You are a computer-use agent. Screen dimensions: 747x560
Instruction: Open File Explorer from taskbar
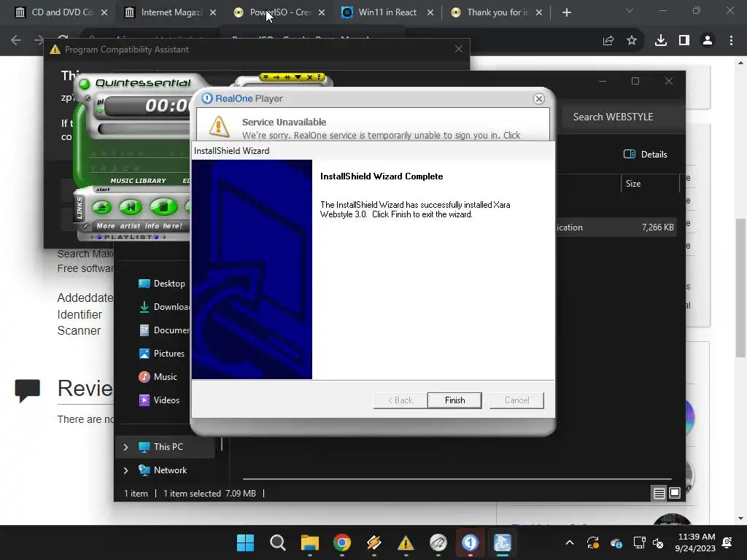tap(309, 542)
